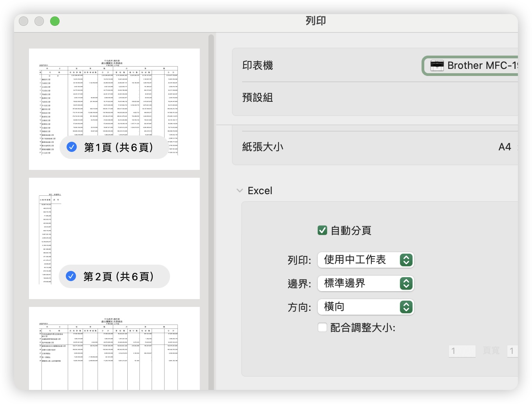Collapse the Excel section chevron

pos(240,191)
